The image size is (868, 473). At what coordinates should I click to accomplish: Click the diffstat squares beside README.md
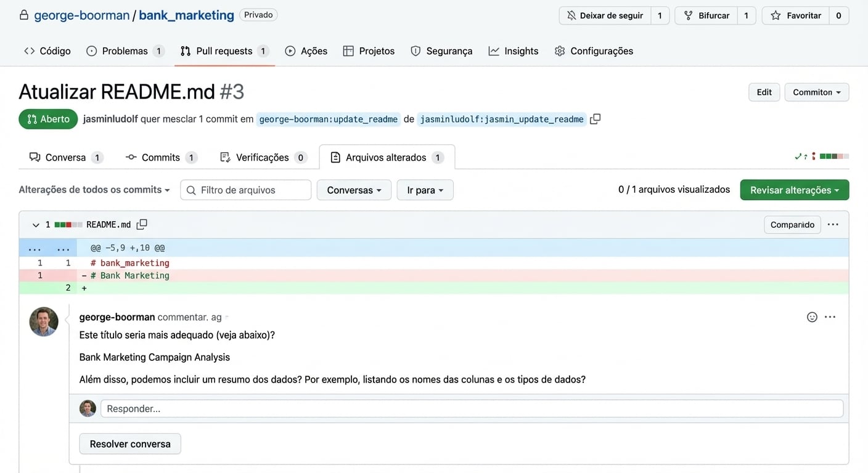[68, 225]
